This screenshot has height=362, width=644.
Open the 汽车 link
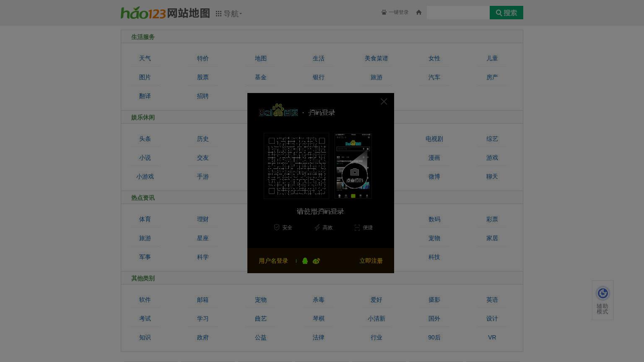pos(434,77)
